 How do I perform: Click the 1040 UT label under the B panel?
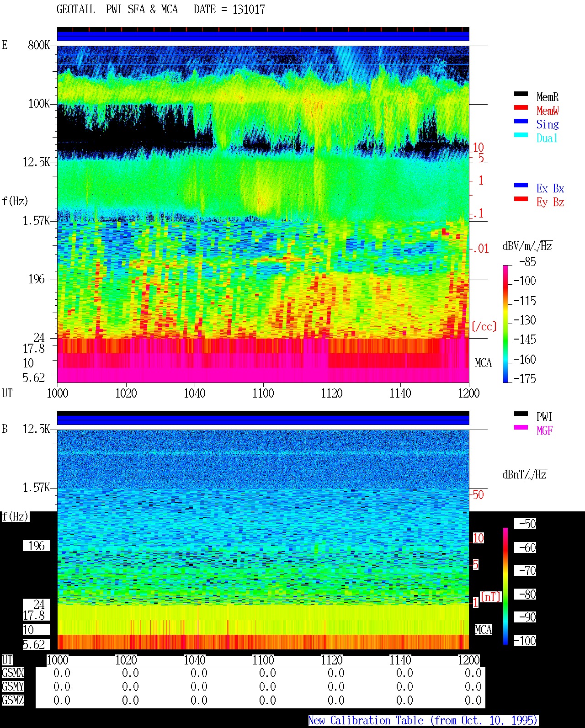point(194,660)
